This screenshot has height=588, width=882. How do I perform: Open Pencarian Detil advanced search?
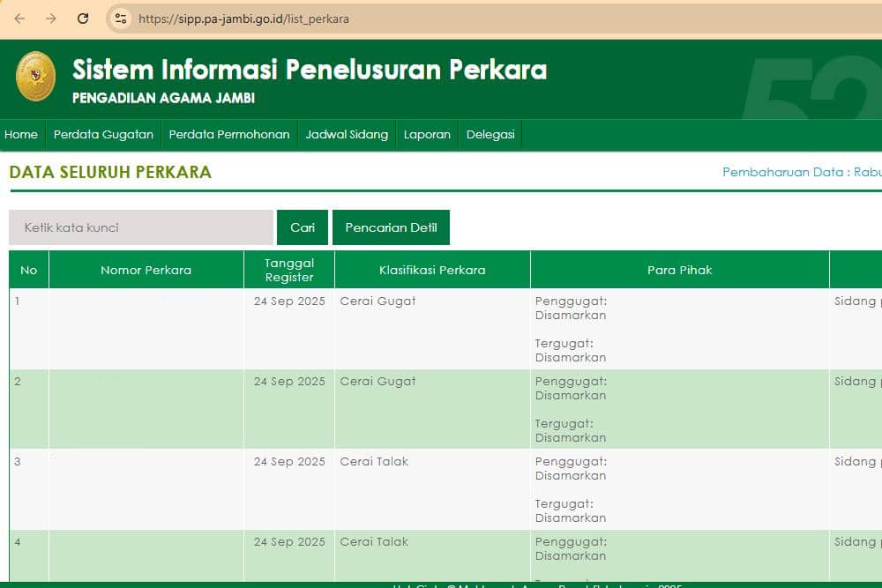coord(392,227)
